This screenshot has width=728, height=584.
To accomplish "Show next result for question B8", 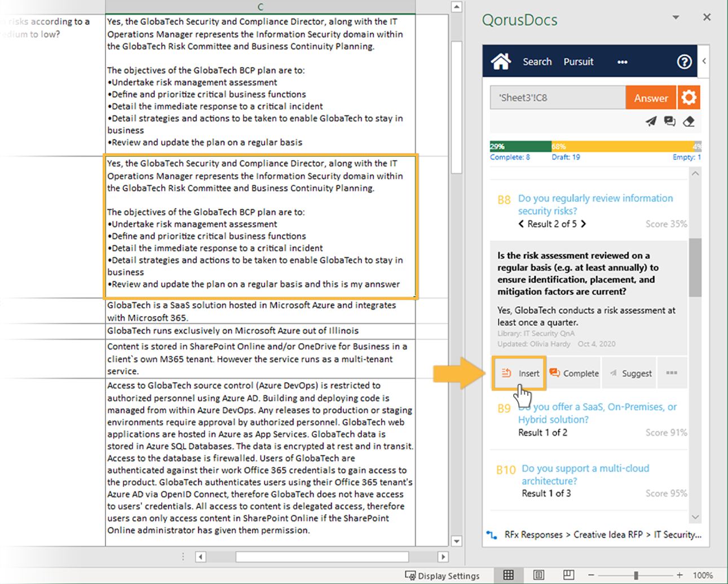I will click(584, 224).
